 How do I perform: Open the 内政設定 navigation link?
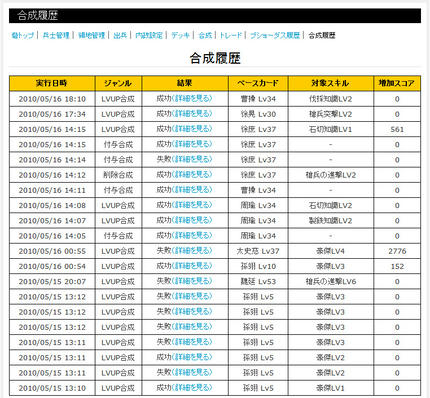point(149,35)
